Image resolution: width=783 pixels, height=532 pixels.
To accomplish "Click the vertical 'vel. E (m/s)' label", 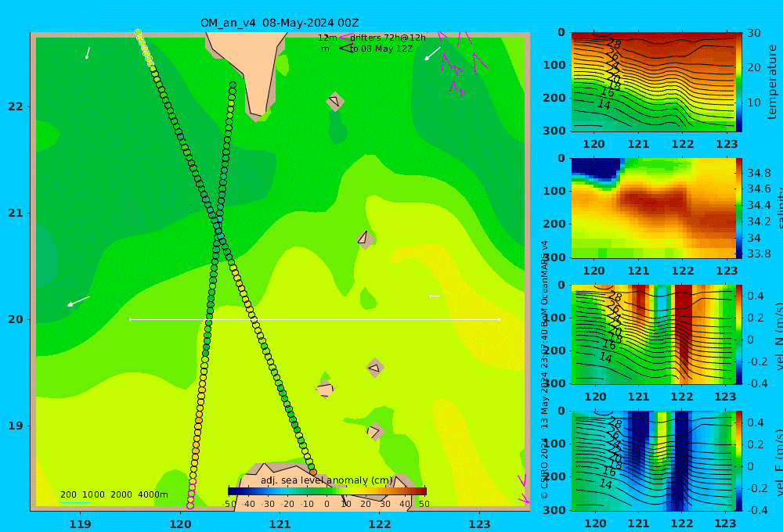I will tap(779, 462).
